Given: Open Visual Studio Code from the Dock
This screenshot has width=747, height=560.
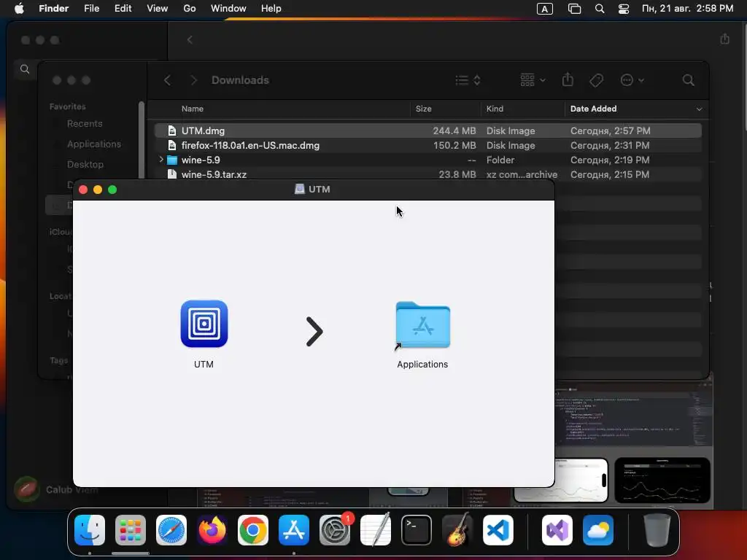Looking at the screenshot, I should pos(498,530).
